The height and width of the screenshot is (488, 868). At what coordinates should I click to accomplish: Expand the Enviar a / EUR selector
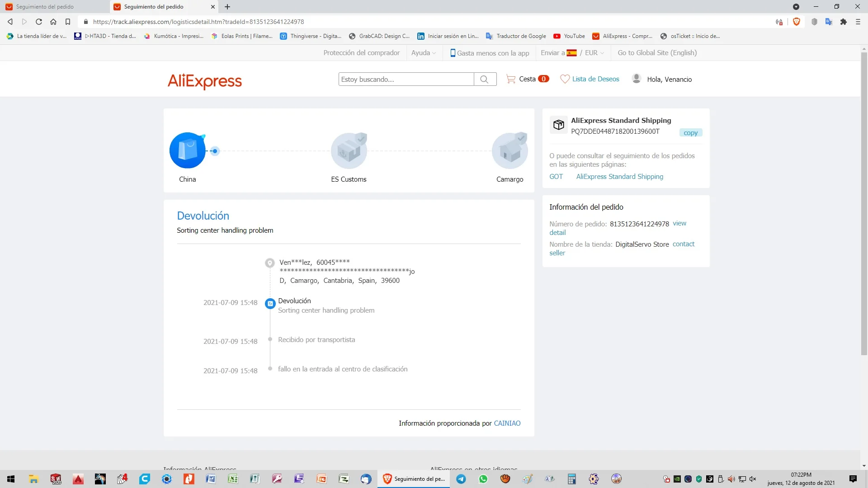[x=572, y=53]
